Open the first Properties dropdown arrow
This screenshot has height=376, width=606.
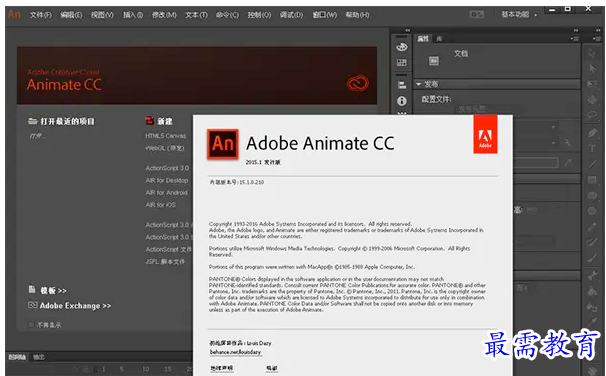pyautogui.click(x=553, y=127)
